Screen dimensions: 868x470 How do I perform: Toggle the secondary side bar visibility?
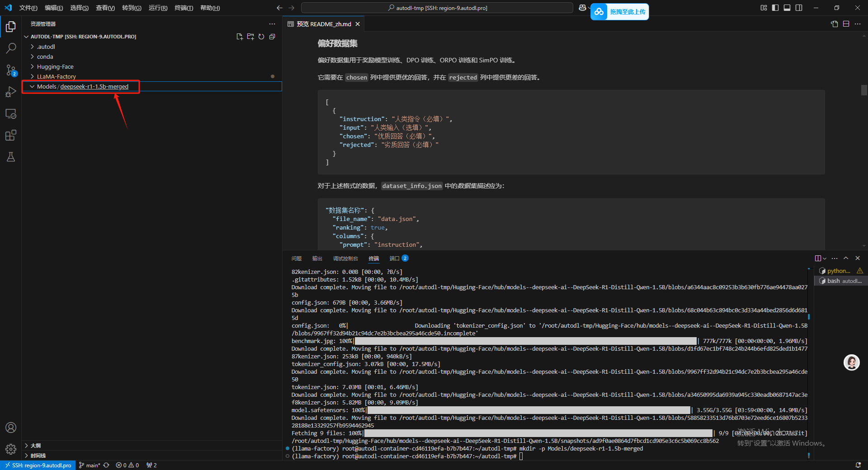click(x=799, y=8)
